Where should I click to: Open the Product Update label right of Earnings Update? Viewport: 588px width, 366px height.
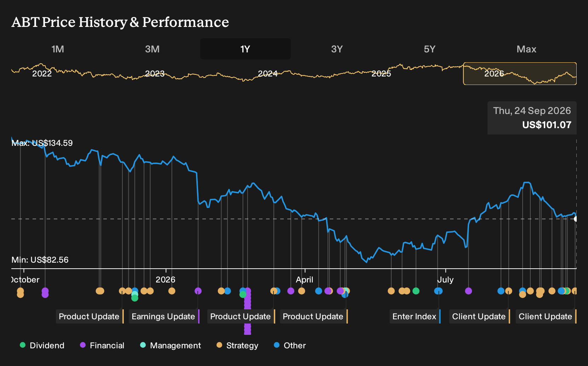pyautogui.click(x=241, y=316)
